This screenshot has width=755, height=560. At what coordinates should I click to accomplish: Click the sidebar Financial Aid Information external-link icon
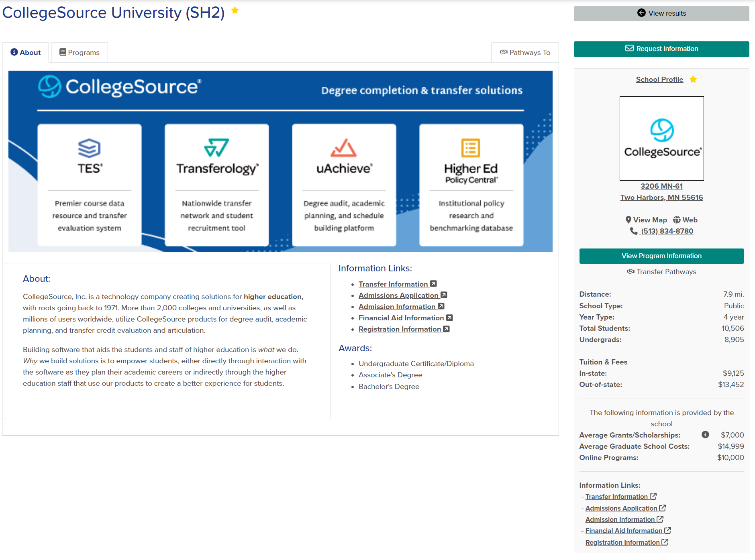(668, 530)
